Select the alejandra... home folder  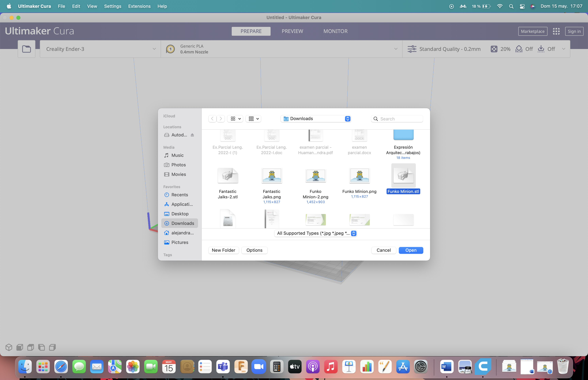180,233
